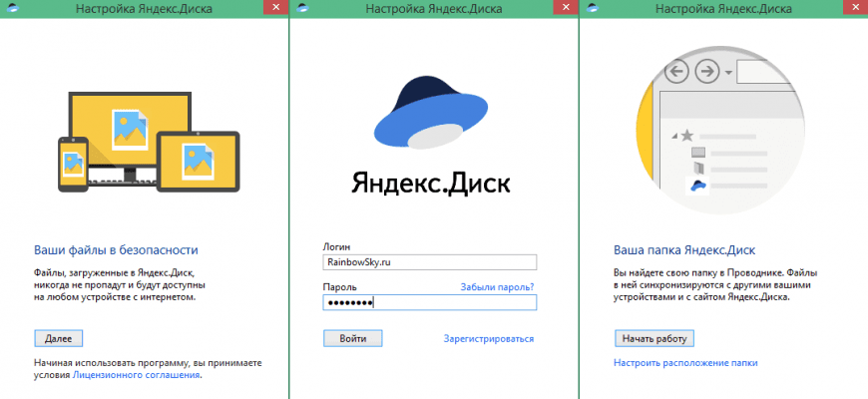This screenshot has height=399, width=868.
Task: Click the favorites star in the Explorer illustration
Action: [686, 135]
